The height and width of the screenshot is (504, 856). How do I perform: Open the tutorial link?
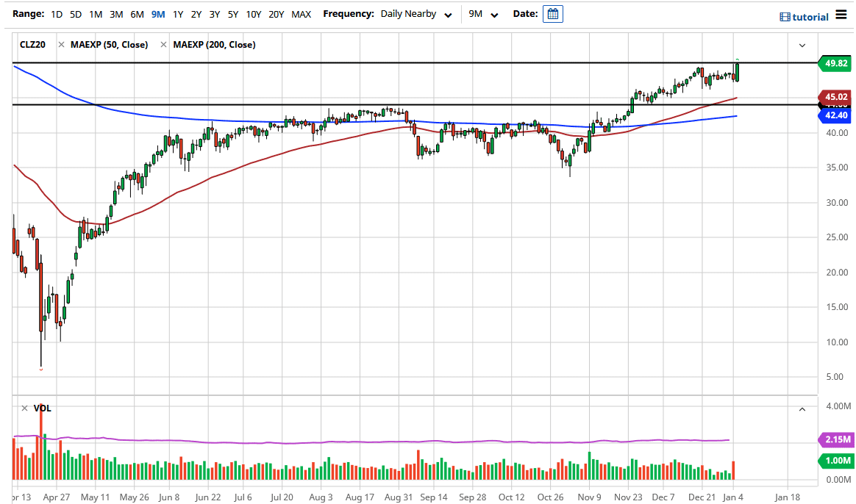809,16
